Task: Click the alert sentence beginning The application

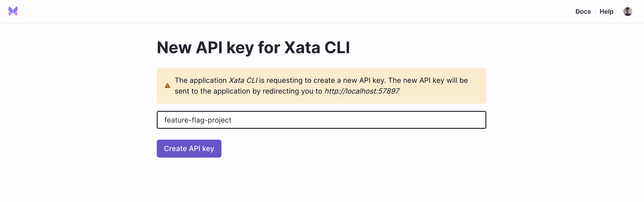Action: coord(321,86)
